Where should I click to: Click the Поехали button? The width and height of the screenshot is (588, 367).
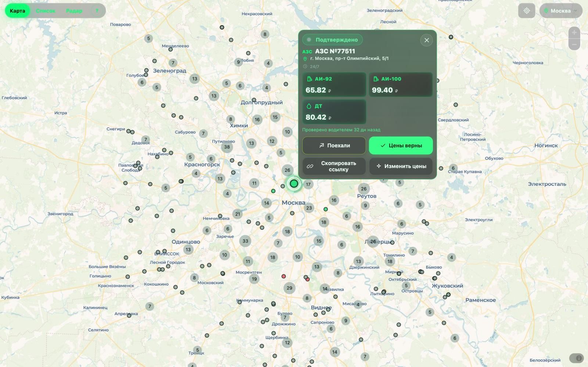334,146
